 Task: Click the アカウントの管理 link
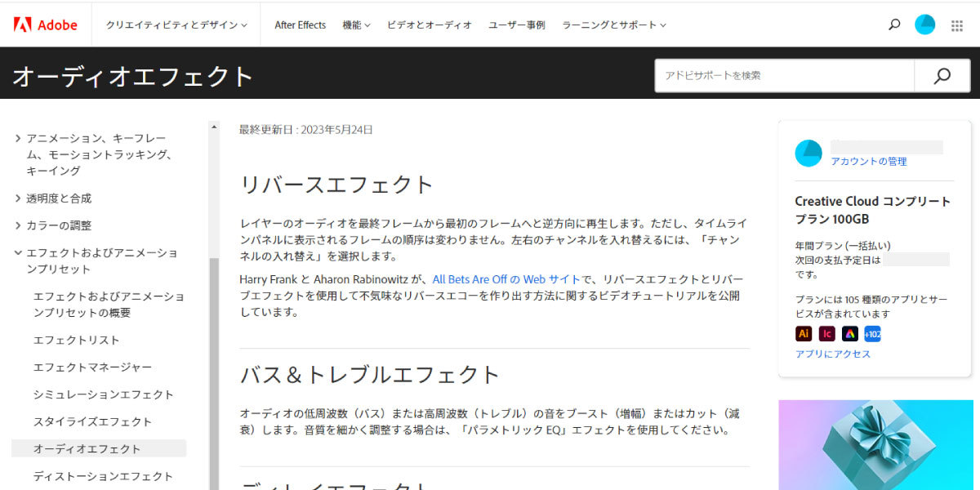point(869,162)
